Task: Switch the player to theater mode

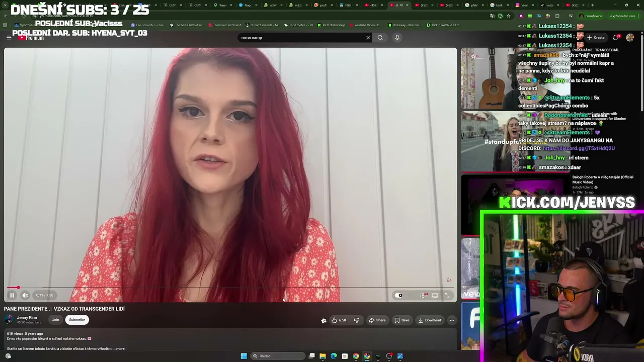Action: 435,295
